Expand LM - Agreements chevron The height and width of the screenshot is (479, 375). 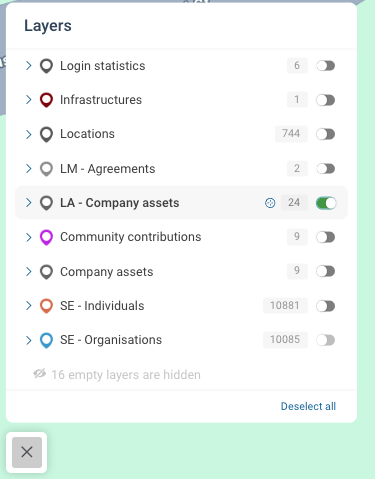(29, 168)
